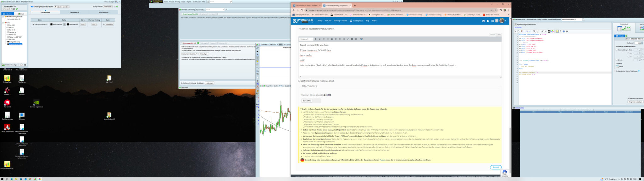Open the PaperTrading tab in ProOrder window
Image resolution: width=644 pixels, height=181 pixels.
pos(200,10)
